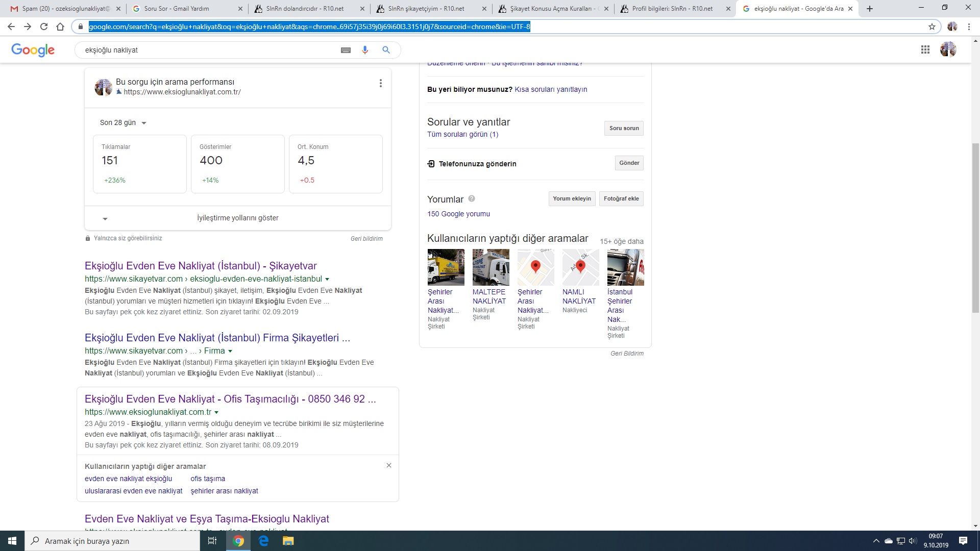
Task: Reload the current page
Action: click(x=44, y=27)
